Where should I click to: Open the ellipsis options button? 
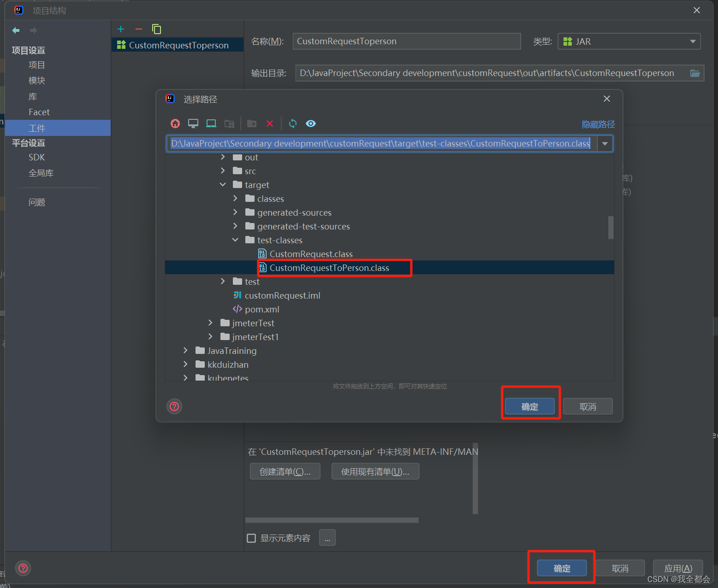pyautogui.click(x=327, y=538)
